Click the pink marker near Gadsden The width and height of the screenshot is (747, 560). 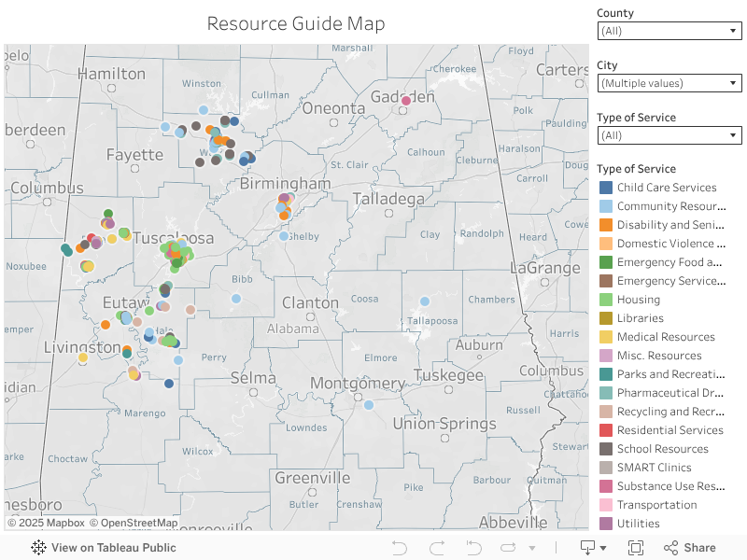coord(406,101)
